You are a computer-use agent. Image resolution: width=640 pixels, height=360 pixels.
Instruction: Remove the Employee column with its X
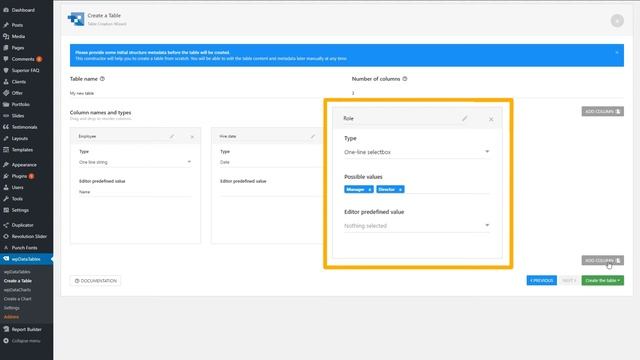coord(192,137)
